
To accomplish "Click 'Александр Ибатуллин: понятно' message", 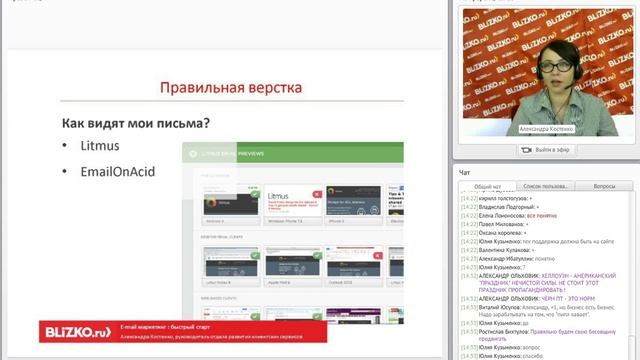I will point(508,259).
